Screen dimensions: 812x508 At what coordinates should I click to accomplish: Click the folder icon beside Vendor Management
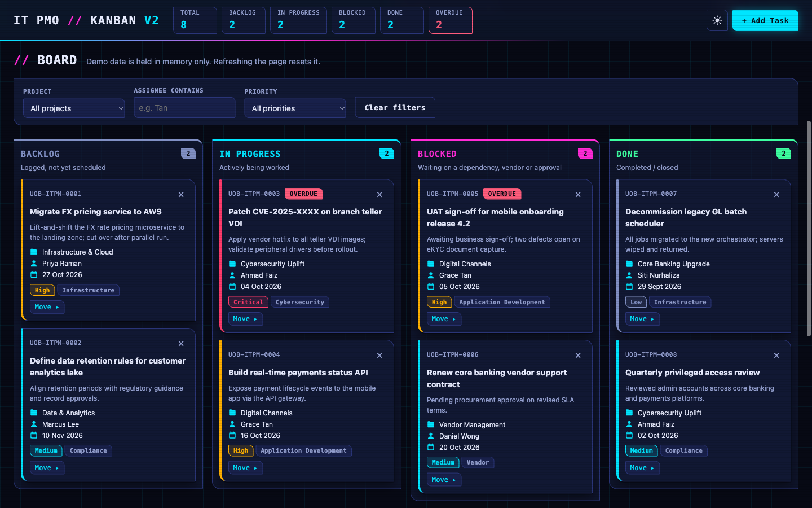click(431, 425)
